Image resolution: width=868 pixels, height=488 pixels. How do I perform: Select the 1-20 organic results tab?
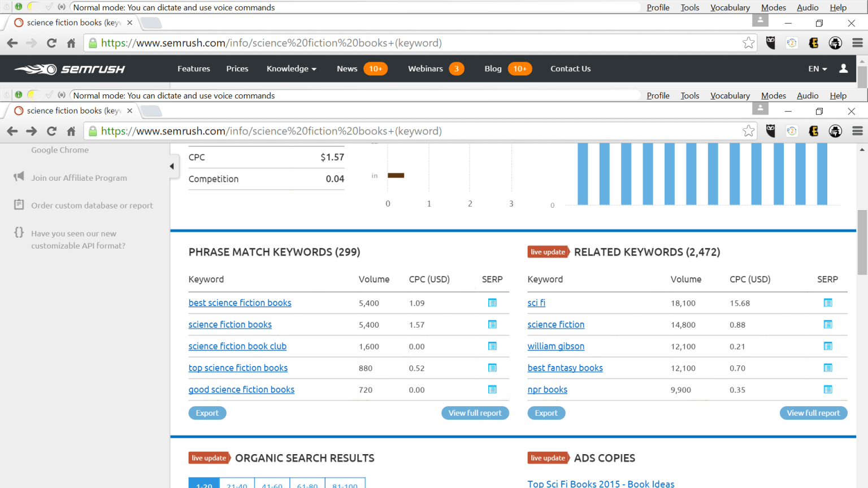click(x=204, y=483)
